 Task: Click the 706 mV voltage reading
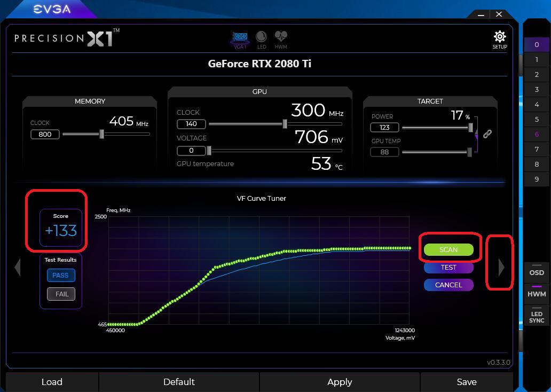[318, 137]
